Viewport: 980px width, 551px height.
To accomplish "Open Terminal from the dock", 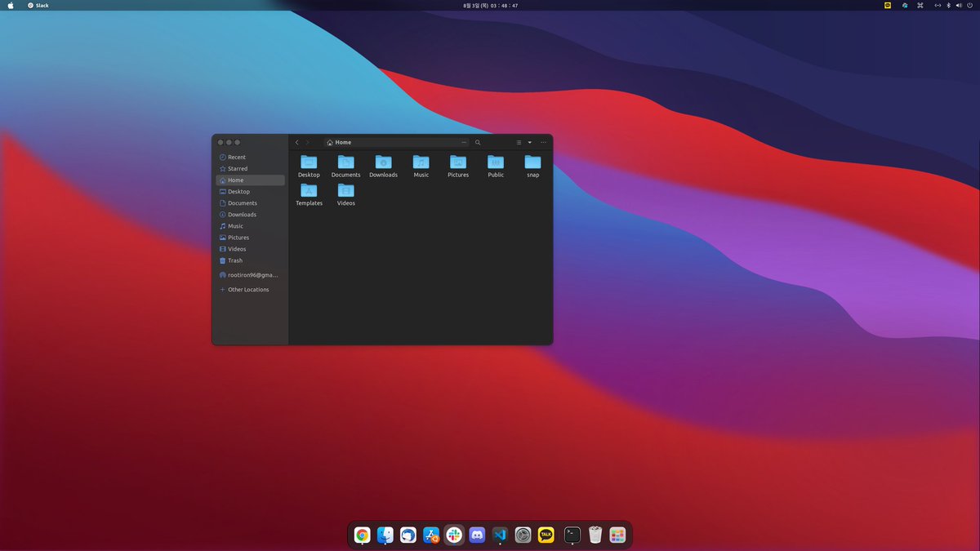I will tap(572, 535).
